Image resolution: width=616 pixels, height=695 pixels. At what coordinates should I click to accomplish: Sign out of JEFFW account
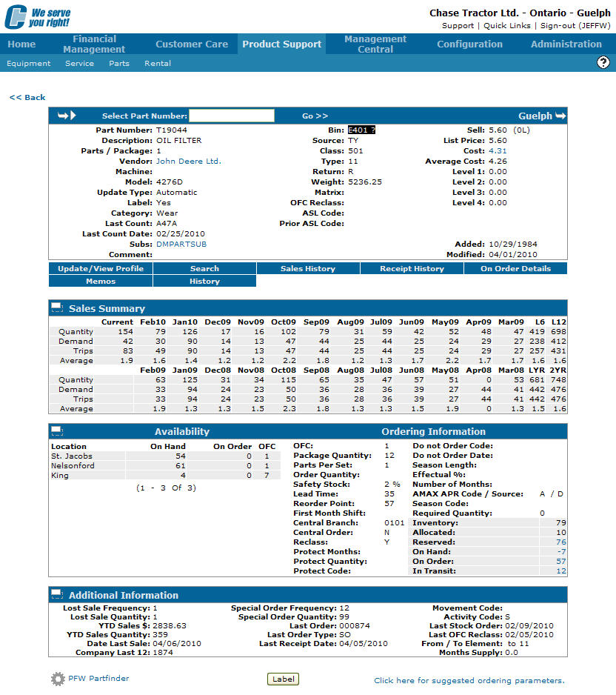tap(575, 26)
